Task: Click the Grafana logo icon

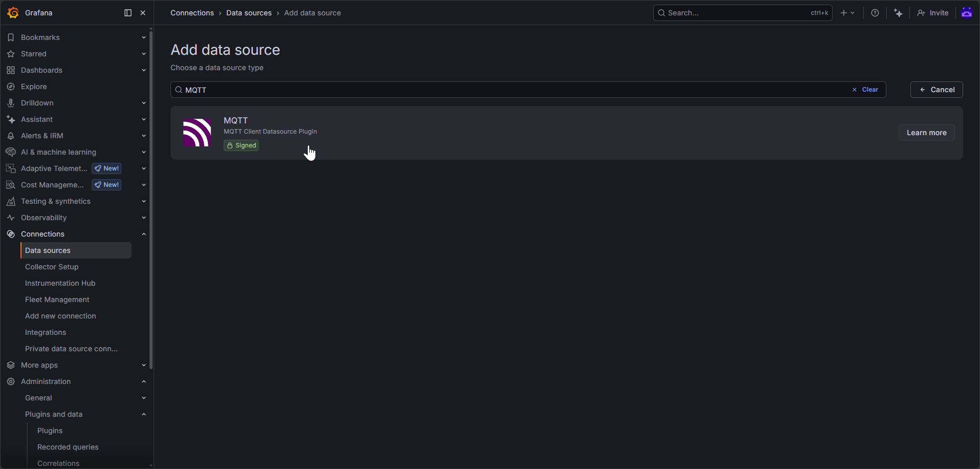Action: coord(13,13)
